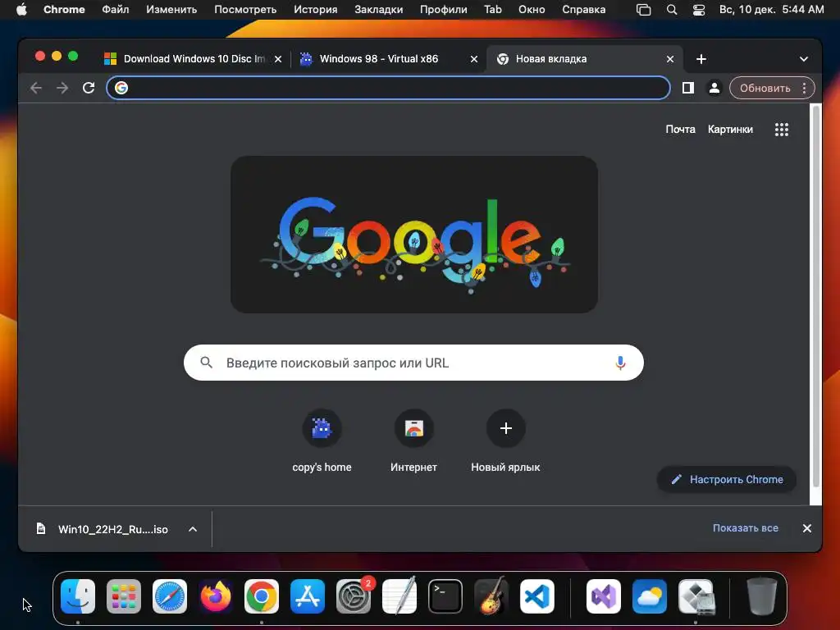Click Google Chrome in the Dock

pyautogui.click(x=262, y=596)
